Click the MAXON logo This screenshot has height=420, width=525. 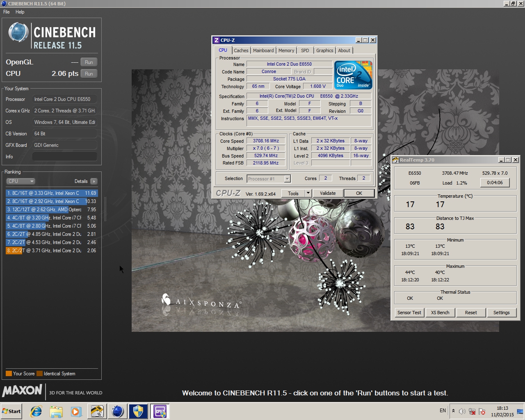click(x=22, y=390)
